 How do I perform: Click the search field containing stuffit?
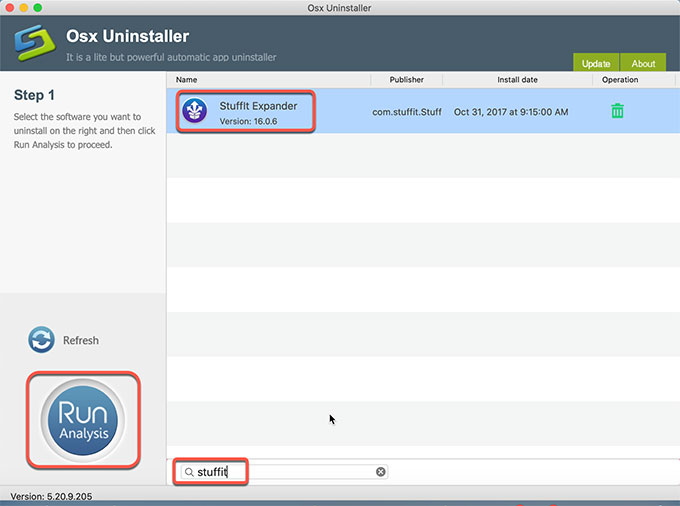[x=284, y=472]
